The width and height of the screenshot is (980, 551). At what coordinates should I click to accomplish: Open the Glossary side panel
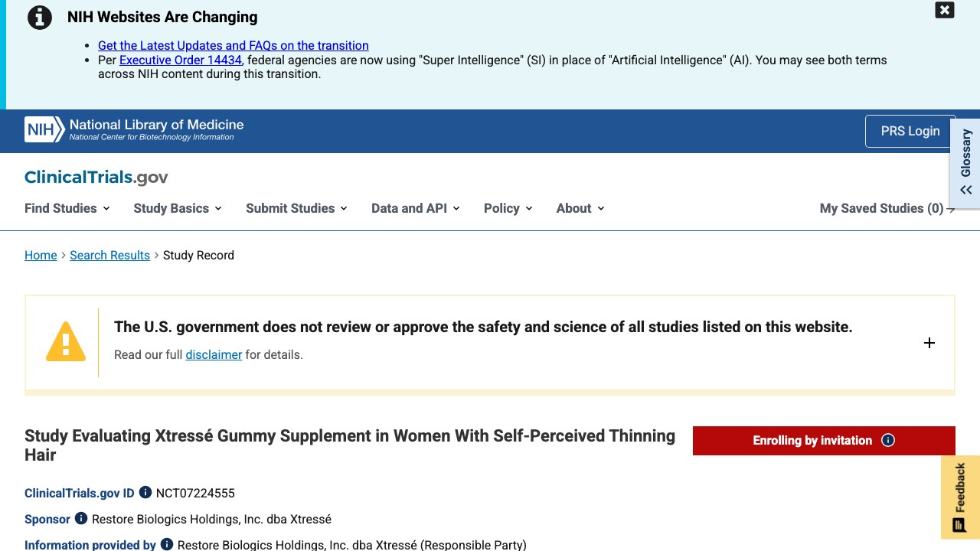[966, 161]
